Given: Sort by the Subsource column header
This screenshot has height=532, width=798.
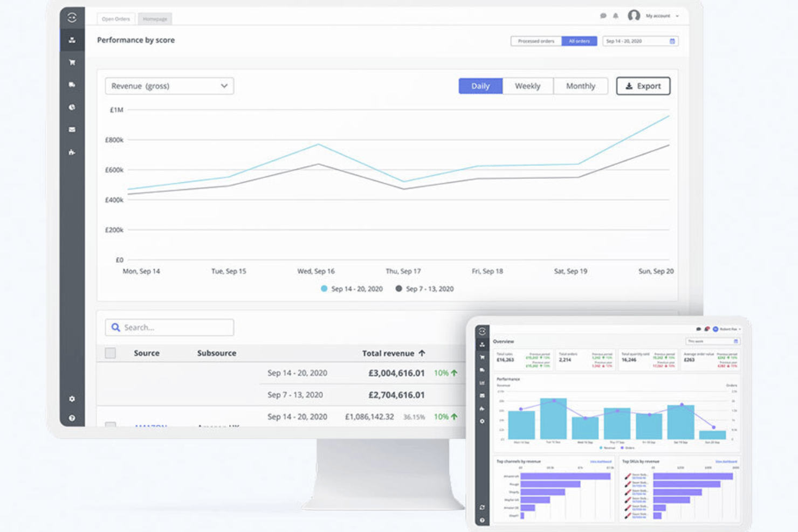Looking at the screenshot, I should coord(217,353).
